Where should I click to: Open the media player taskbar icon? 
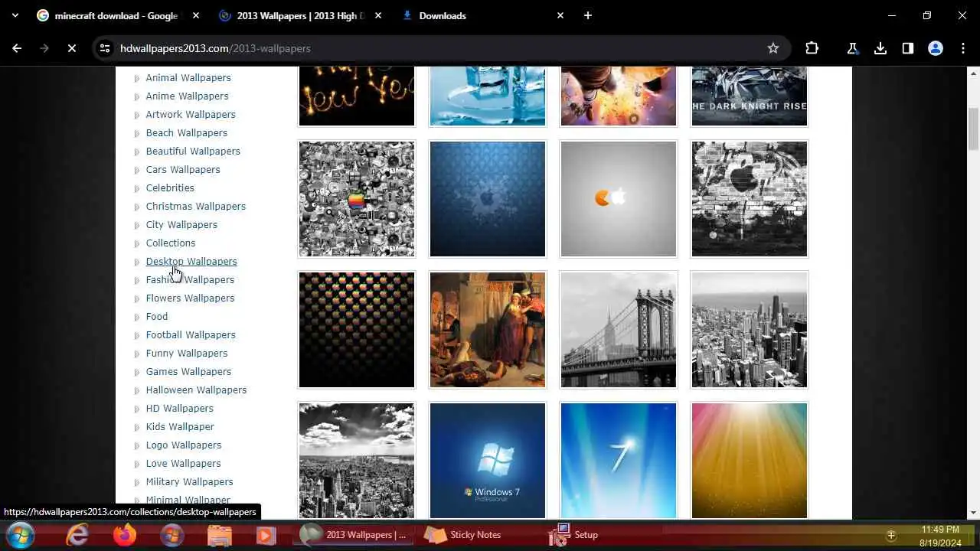click(x=266, y=534)
